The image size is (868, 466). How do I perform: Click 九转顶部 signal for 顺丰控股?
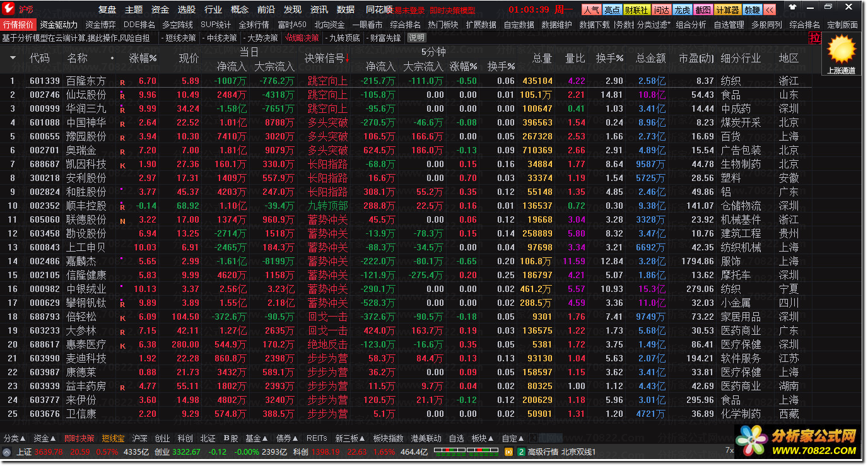click(327, 206)
